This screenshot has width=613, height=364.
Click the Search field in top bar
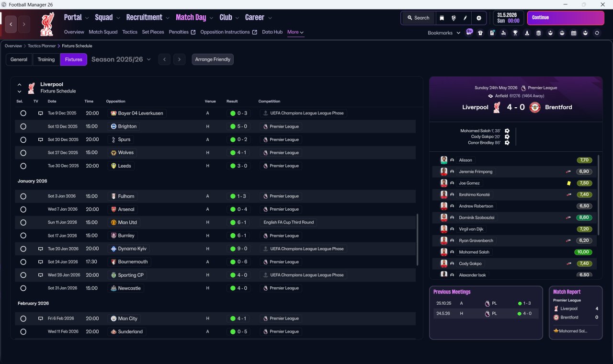pyautogui.click(x=419, y=18)
